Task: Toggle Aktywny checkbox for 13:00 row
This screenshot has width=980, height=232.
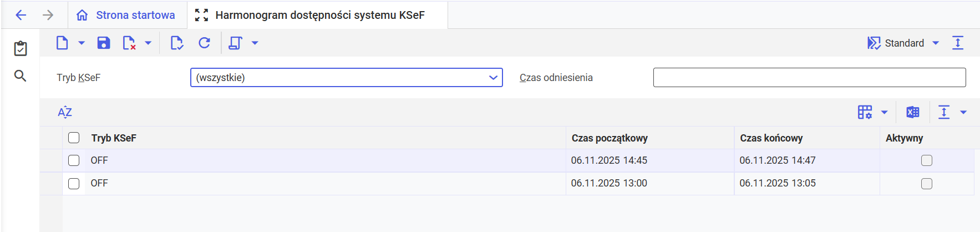Action: tap(926, 184)
